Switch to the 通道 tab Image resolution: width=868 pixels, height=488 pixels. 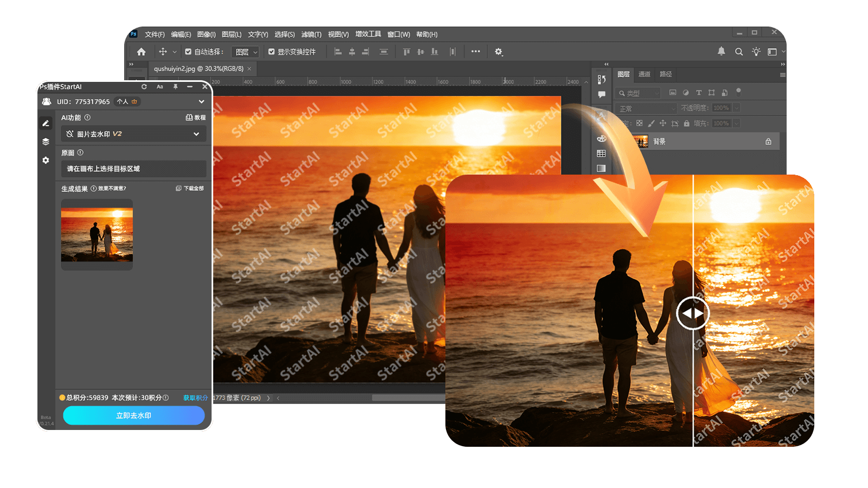(x=644, y=74)
